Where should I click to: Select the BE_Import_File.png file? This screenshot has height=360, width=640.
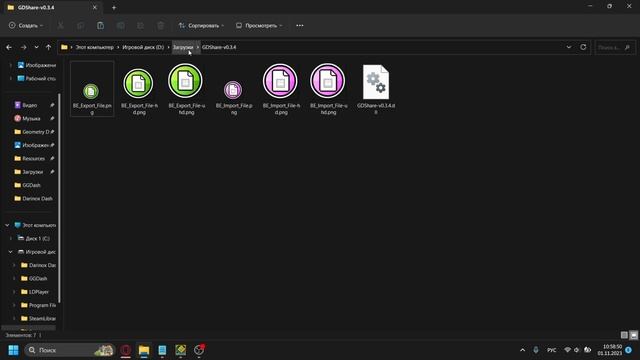(x=233, y=89)
